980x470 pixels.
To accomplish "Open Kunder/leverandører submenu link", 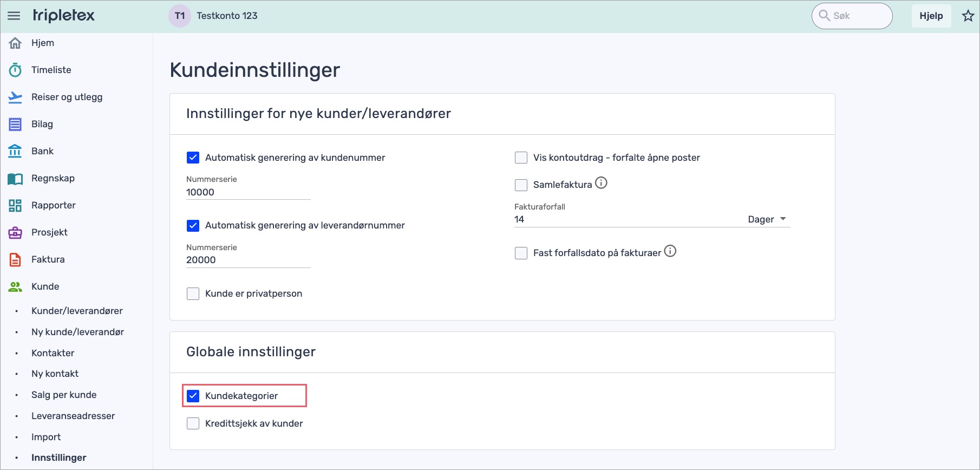I will [77, 311].
